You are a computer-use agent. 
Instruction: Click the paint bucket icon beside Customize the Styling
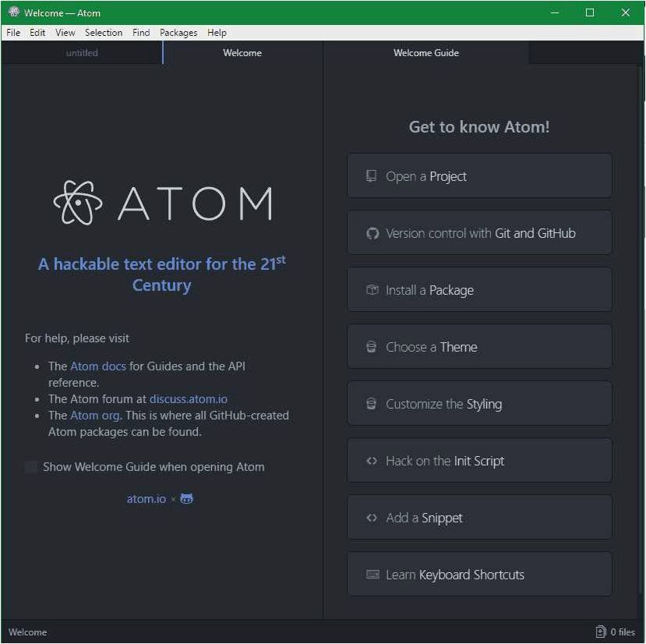click(371, 404)
